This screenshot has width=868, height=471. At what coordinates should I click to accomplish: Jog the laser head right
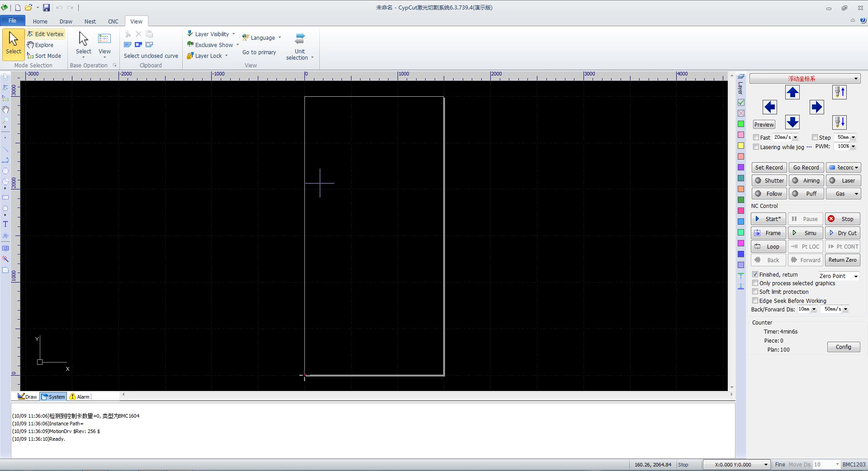pyautogui.click(x=816, y=107)
